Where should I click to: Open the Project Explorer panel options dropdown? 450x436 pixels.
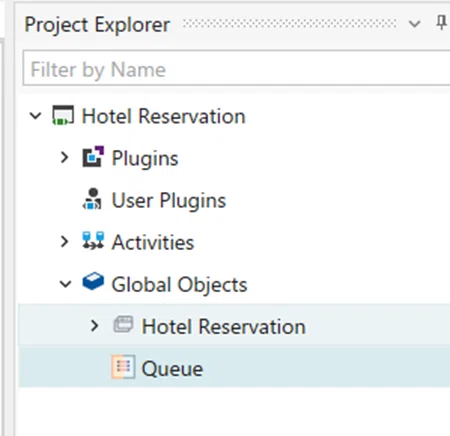click(x=415, y=24)
